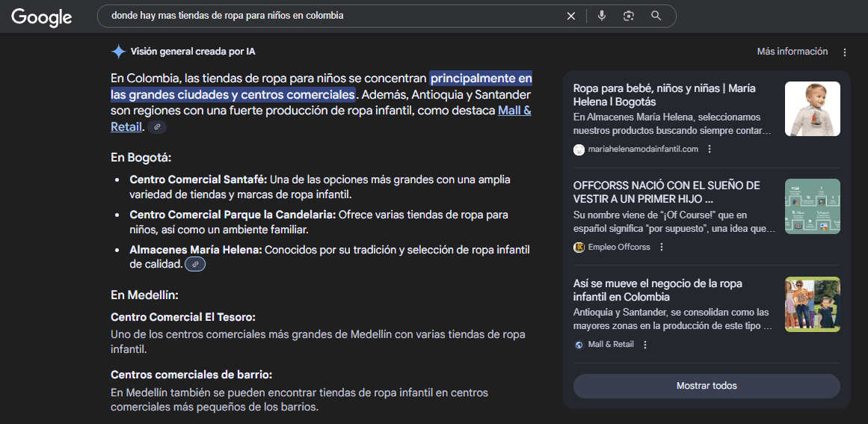The width and height of the screenshot is (868, 424).
Task: Start voice search with the microphone icon
Action: pos(602,16)
